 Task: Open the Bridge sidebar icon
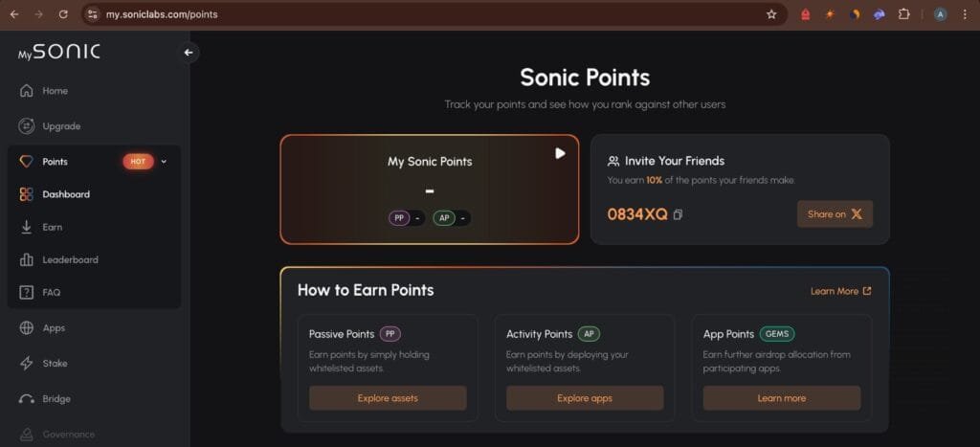(26, 399)
